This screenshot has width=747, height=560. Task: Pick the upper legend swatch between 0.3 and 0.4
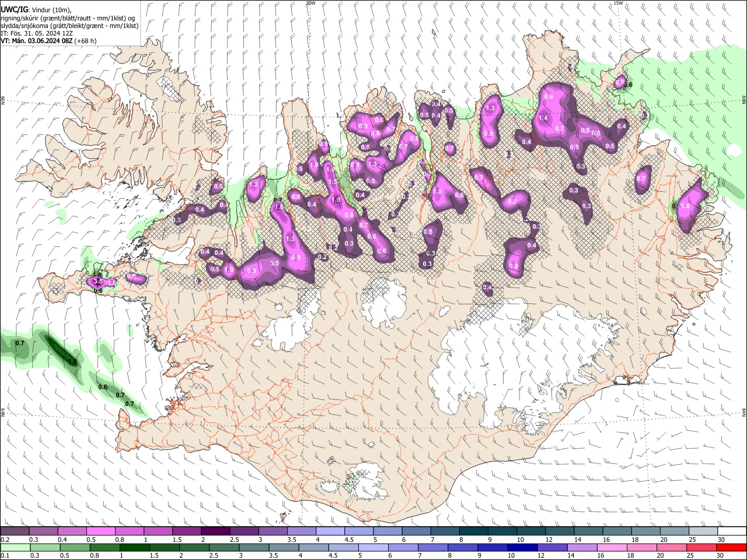click(x=43, y=531)
